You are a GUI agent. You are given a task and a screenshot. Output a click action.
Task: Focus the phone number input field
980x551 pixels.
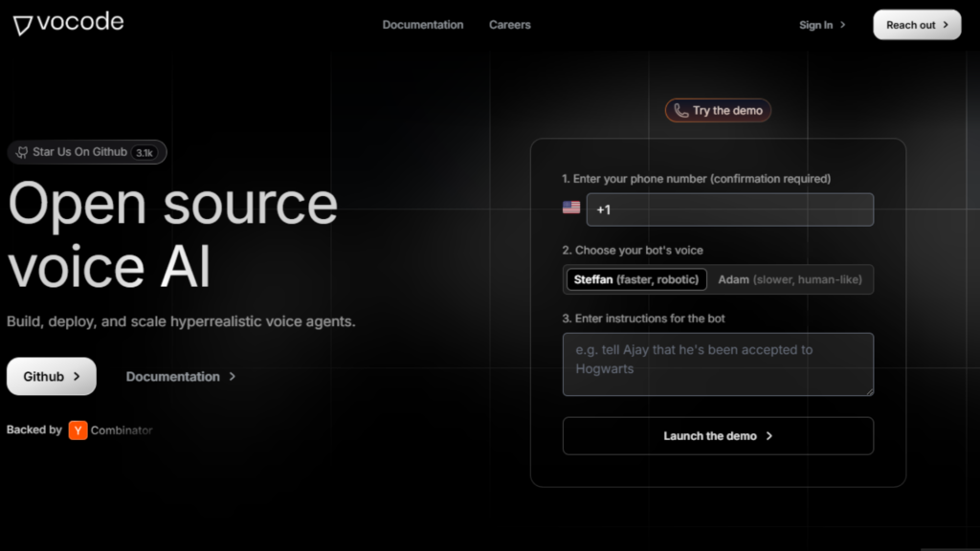730,209
